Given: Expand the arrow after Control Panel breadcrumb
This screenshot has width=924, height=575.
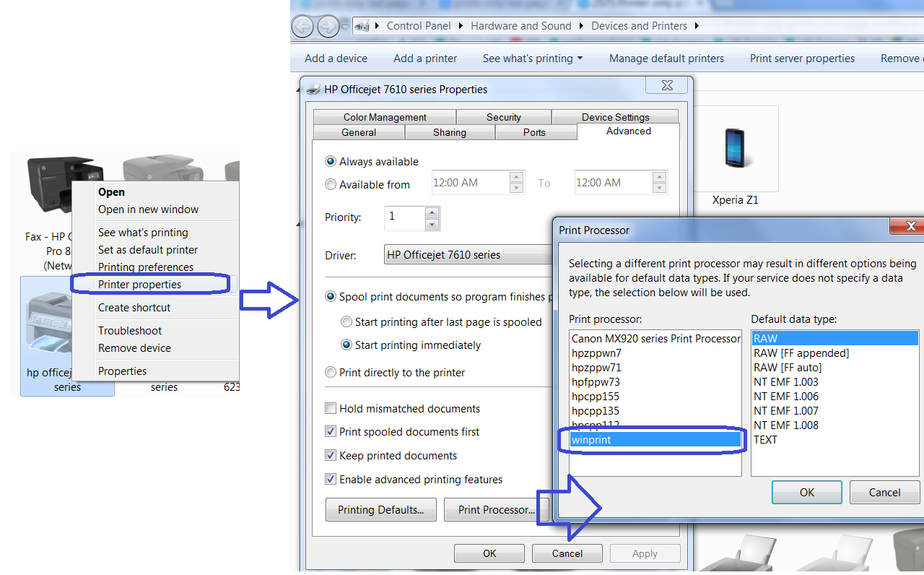Looking at the screenshot, I should [x=460, y=26].
